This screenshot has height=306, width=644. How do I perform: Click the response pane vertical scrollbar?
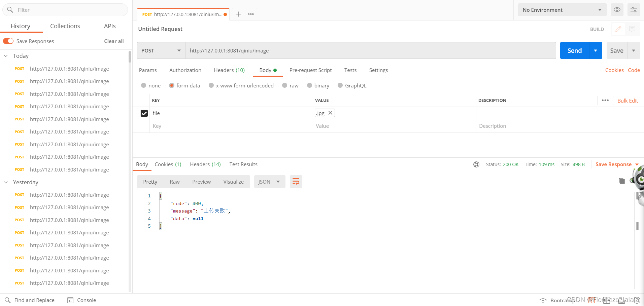point(637,226)
